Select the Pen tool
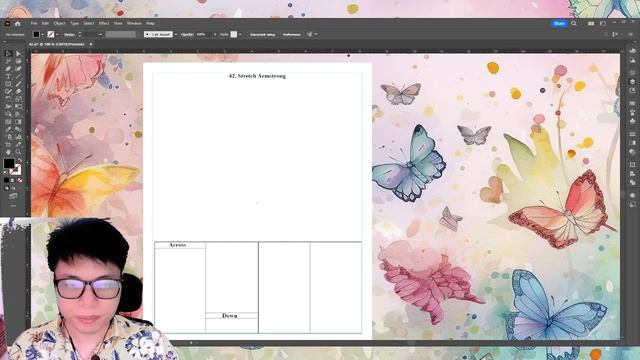The image size is (640, 360). pyautogui.click(x=8, y=69)
